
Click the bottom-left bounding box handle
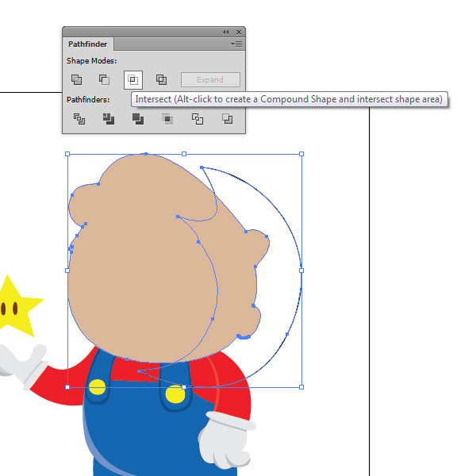click(x=67, y=387)
